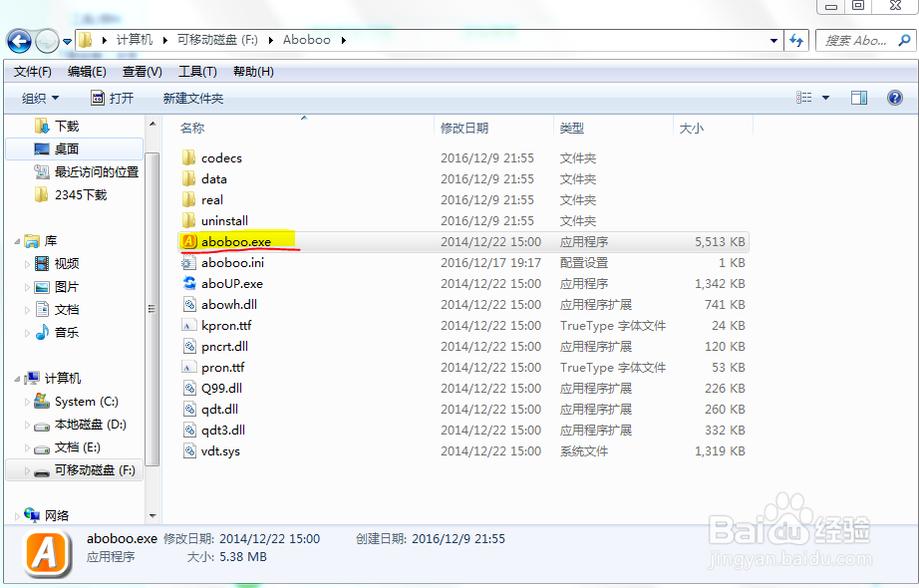This screenshot has height=588, width=919.
Task: Select the data folder icon
Action: (188, 178)
